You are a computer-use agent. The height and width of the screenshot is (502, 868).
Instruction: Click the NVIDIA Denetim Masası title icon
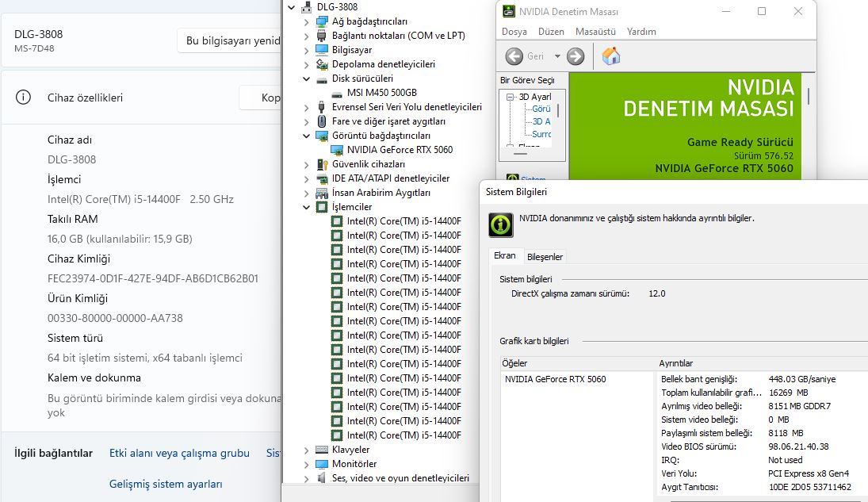click(x=508, y=11)
